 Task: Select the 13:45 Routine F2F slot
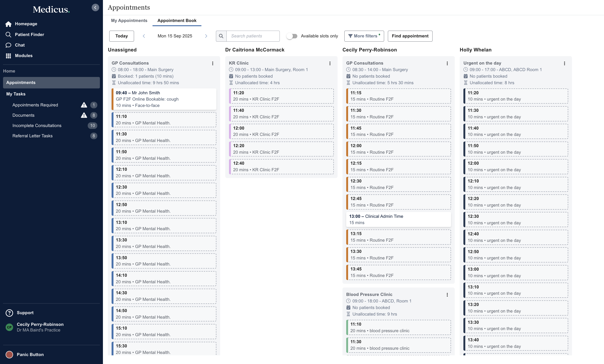point(398,272)
